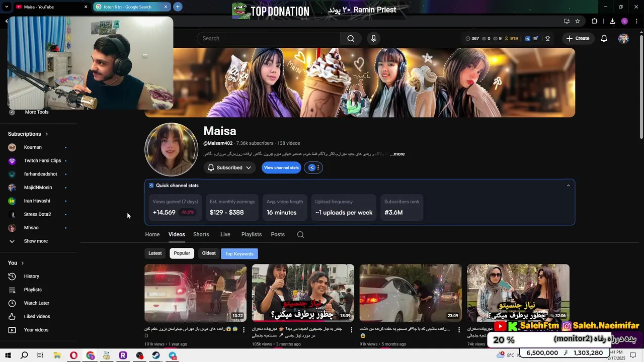Viewport: 644px width, 362px height.
Task: Click the vidIQ logo icon in top bar
Action: pos(527,38)
